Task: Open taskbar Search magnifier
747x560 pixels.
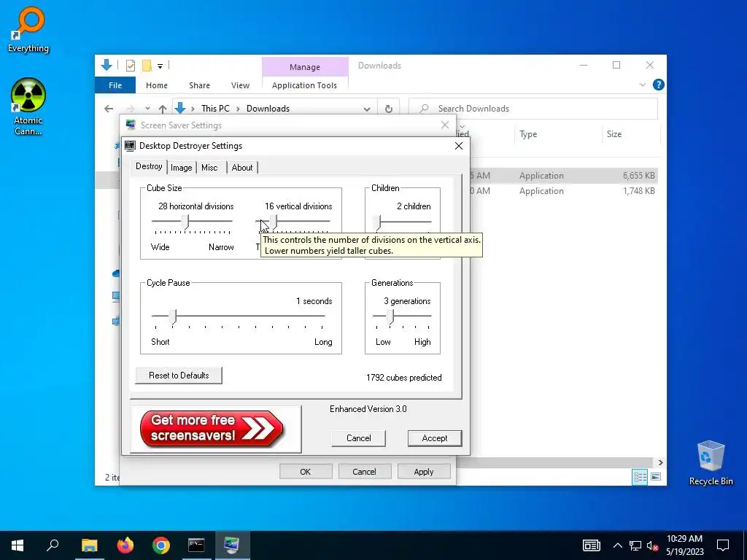Action: (x=53, y=545)
